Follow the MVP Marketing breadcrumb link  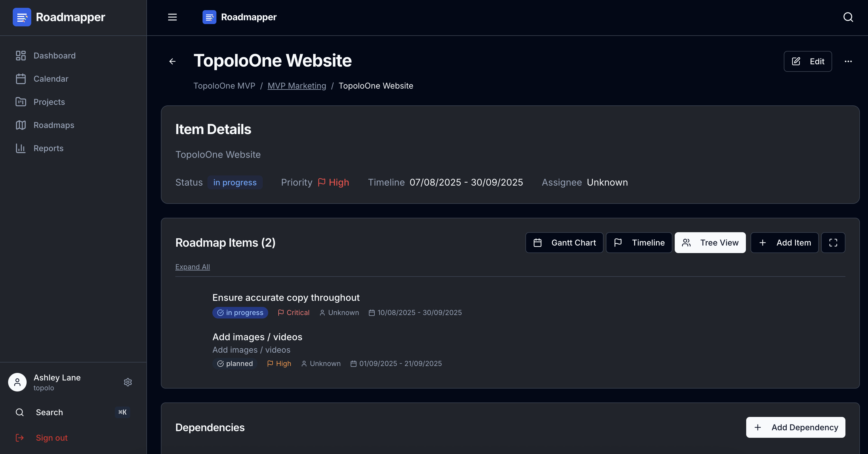(297, 86)
